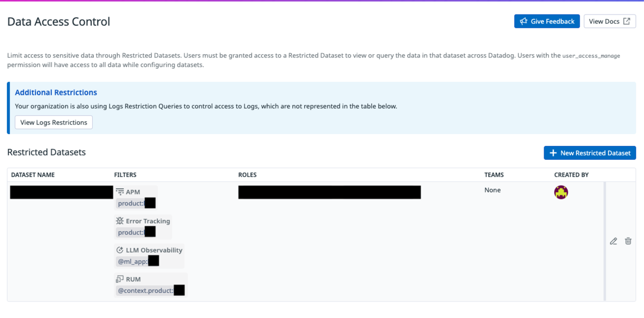644x318 pixels.
Task: Click the RUM filter icon
Action: pos(120,279)
